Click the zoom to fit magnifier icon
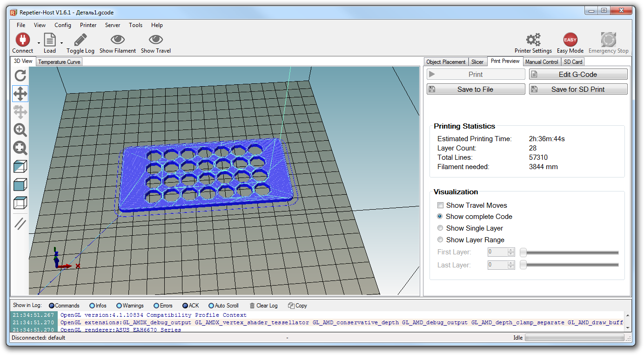This screenshot has height=355, width=644. point(20,148)
